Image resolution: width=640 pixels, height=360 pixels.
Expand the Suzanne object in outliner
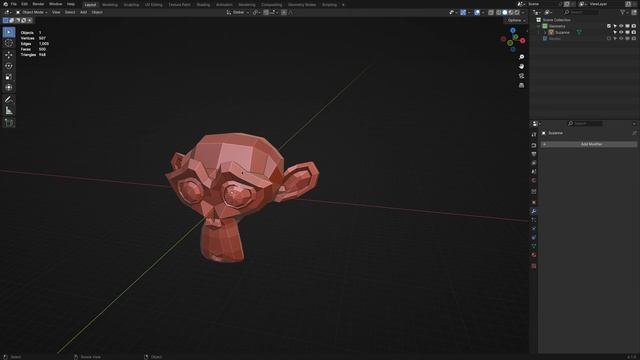pyautogui.click(x=544, y=32)
